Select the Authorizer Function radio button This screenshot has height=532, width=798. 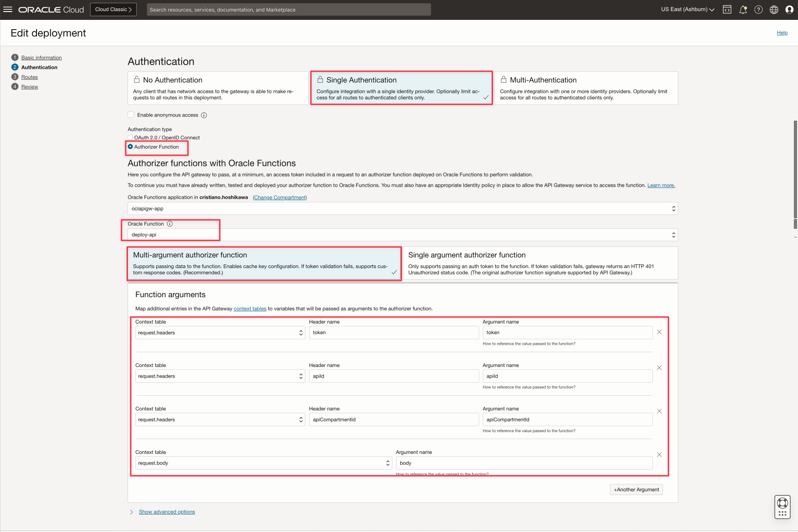click(x=130, y=147)
